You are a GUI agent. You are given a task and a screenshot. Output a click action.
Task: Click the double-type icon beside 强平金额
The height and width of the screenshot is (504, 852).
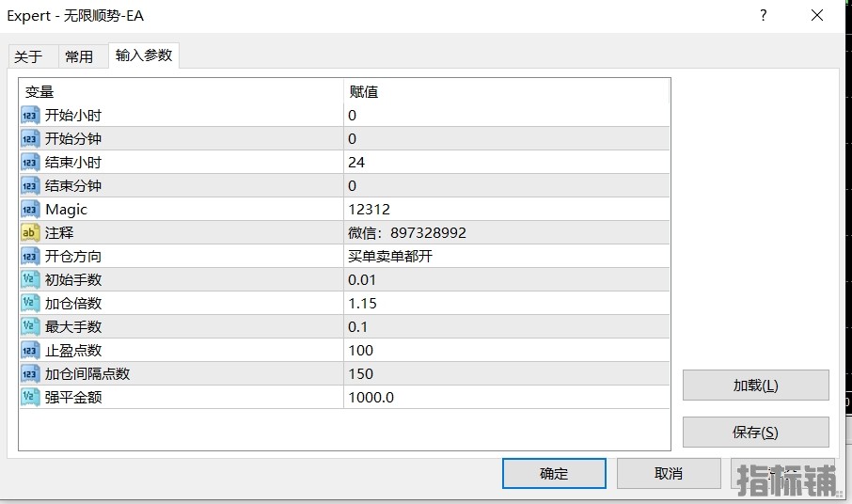point(30,397)
